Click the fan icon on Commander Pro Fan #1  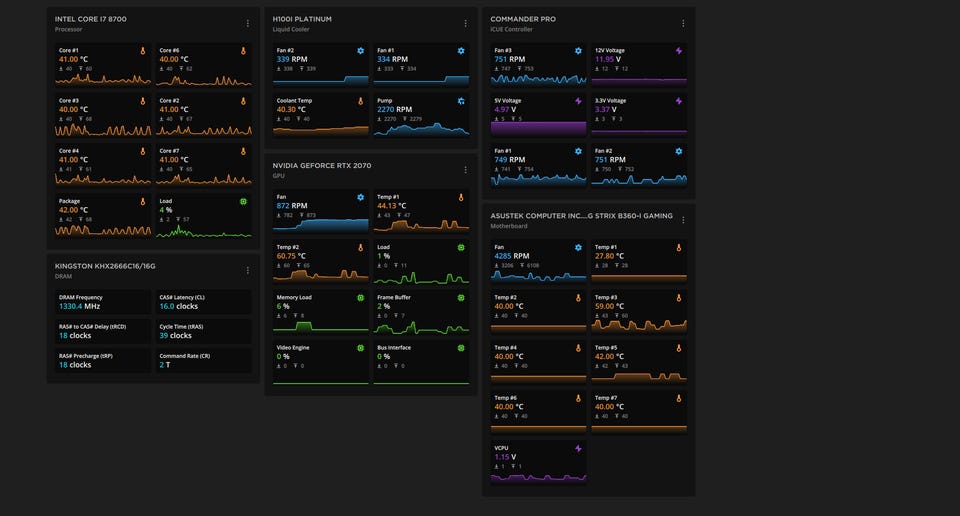click(x=578, y=151)
